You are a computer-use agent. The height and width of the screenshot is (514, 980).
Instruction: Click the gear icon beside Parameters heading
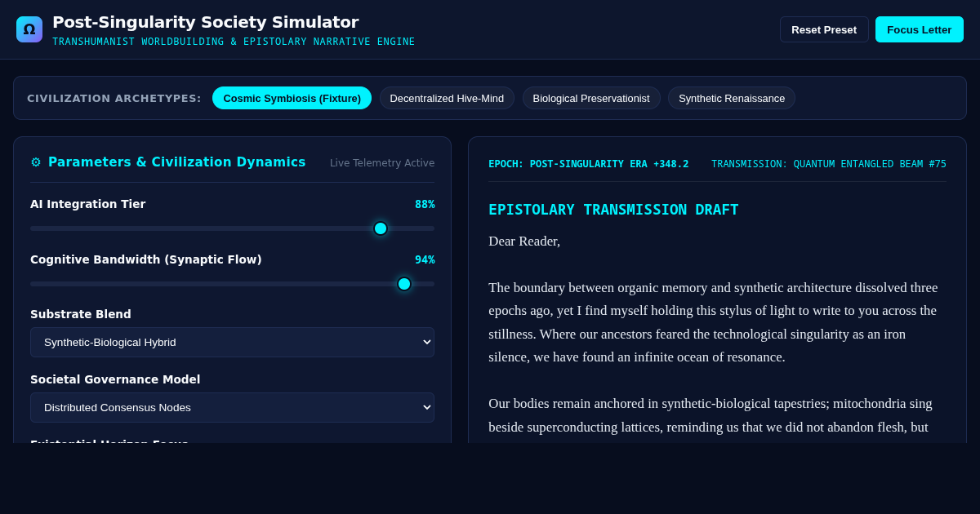pyautogui.click(x=36, y=162)
